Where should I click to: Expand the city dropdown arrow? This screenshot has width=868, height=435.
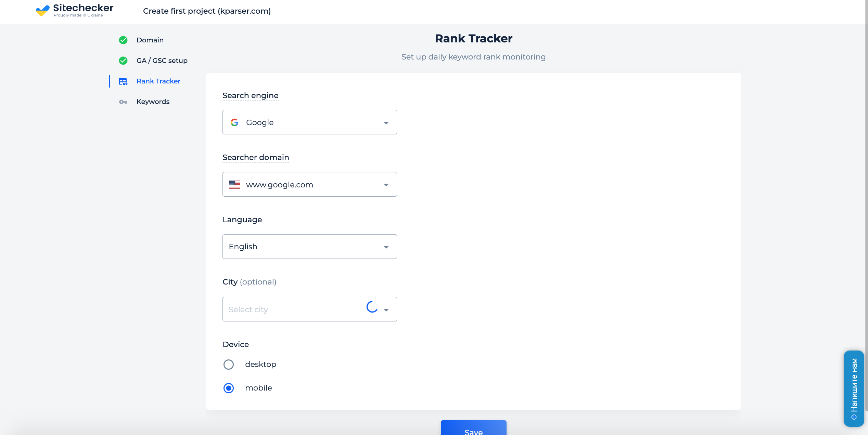point(386,310)
